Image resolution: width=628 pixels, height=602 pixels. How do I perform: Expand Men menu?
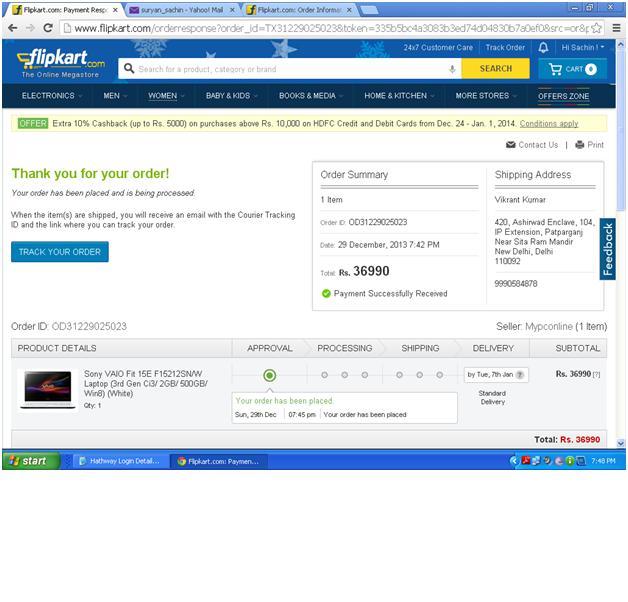115,96
